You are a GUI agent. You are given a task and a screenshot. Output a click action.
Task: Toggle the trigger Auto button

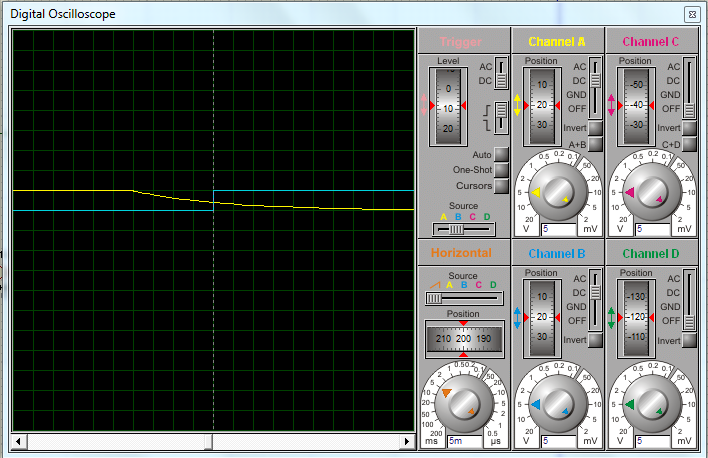click(501, 155)
